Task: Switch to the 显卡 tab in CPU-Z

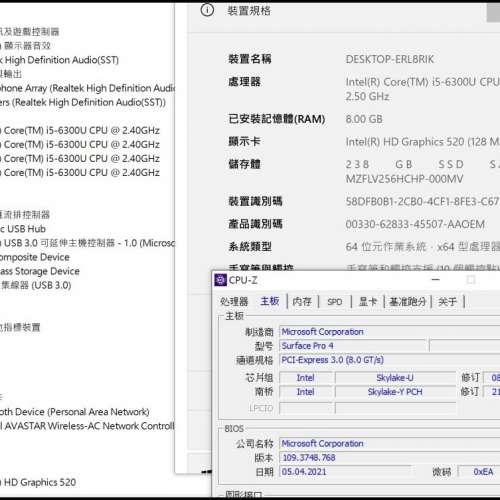Action: (368, 302)
